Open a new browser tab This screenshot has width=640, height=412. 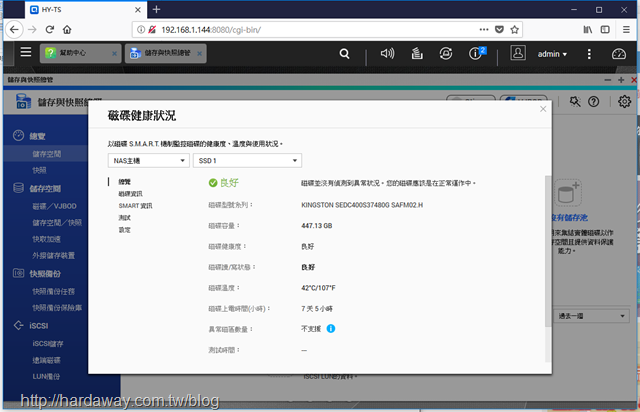(156, 9)
